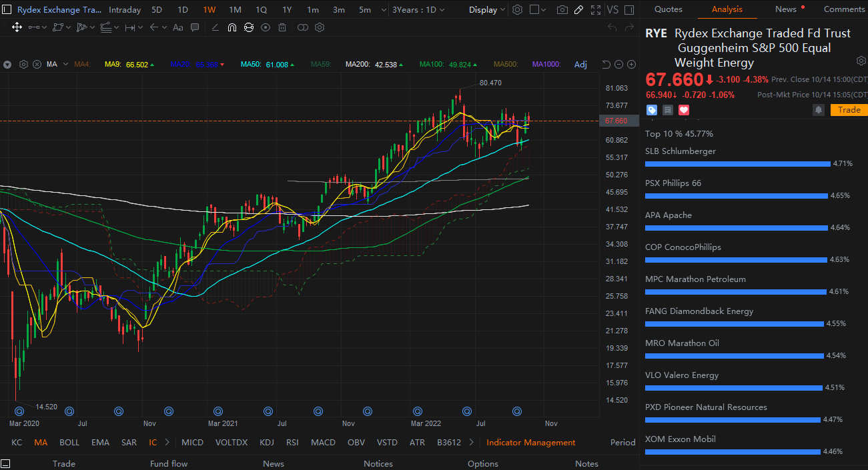The width and height of the screenshot is (868, 470).
Task: Toggle the heart favorite icon for RYE
Action: (684, 110)
